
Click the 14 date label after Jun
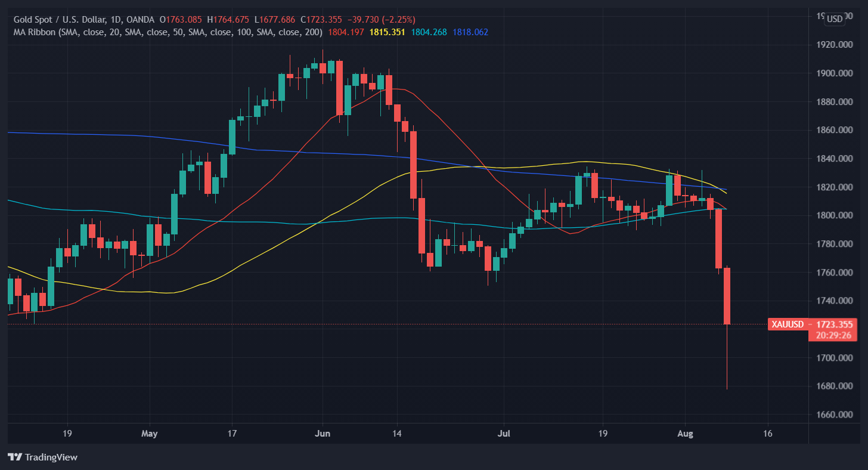pyautogui.click(x=396, y=434)
